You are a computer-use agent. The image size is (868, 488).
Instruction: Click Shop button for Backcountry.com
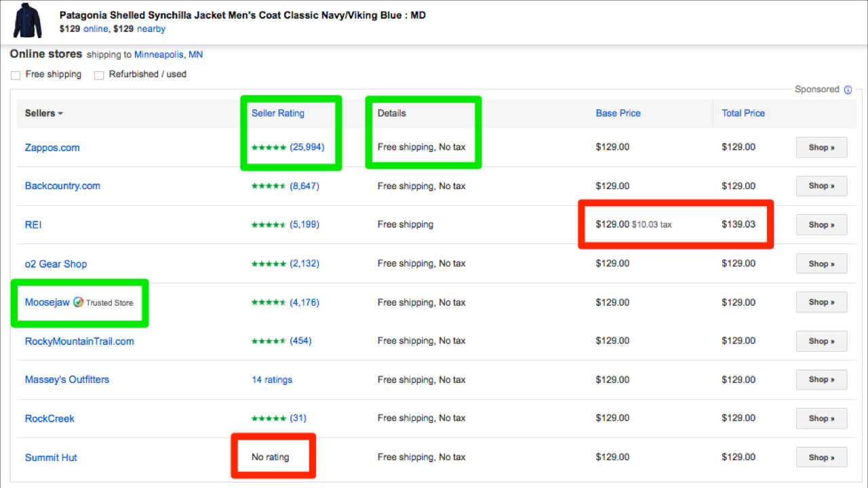[x=821, y=186]
